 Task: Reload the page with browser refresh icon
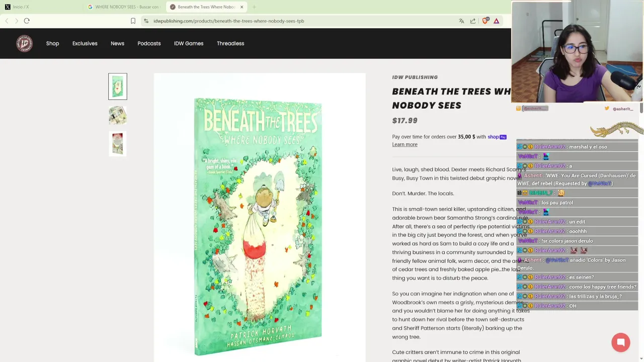click(x=27, y=21)
